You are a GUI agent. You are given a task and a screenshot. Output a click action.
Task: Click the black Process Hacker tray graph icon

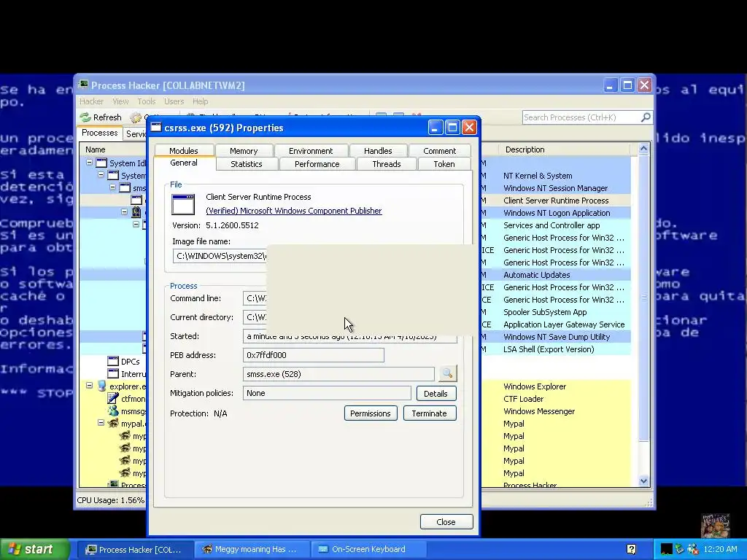(667, 550)
